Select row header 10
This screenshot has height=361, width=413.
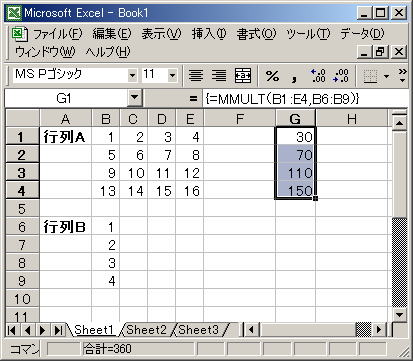22,299
